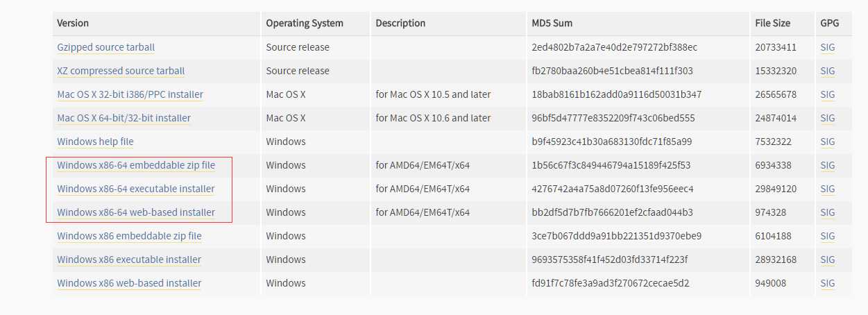Download the Windows x86 executable installer
This screenshot has width=868, height=315.
pos(129,259)
